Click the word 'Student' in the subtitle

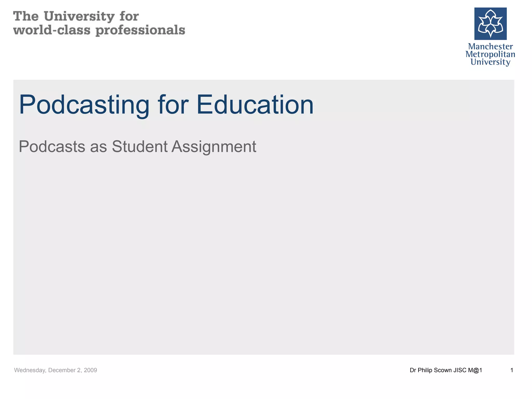click(x=139, y=147)
